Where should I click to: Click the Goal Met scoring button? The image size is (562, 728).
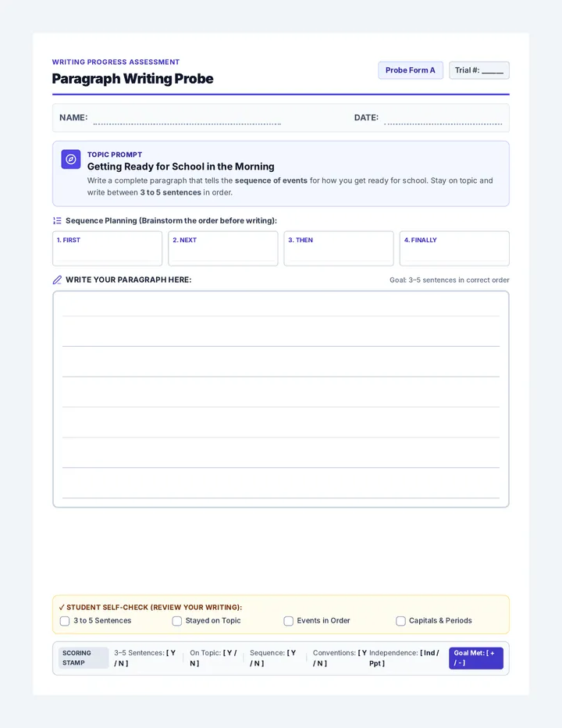click(476, 658)
